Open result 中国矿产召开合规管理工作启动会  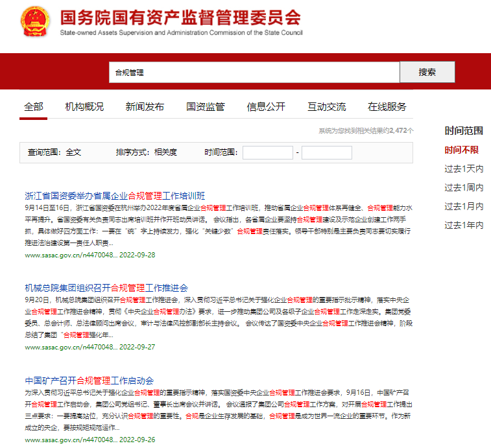(x=89, y=380)
